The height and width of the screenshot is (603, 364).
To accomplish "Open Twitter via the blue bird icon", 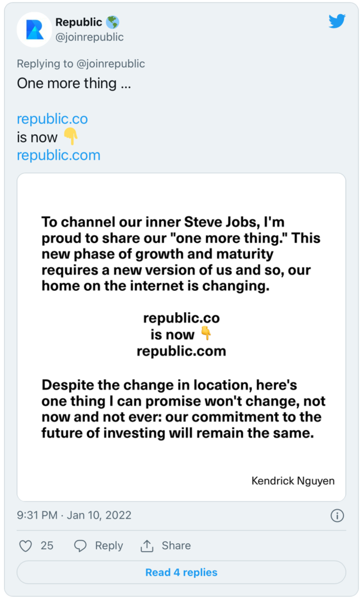I will [x=337, y=22].
